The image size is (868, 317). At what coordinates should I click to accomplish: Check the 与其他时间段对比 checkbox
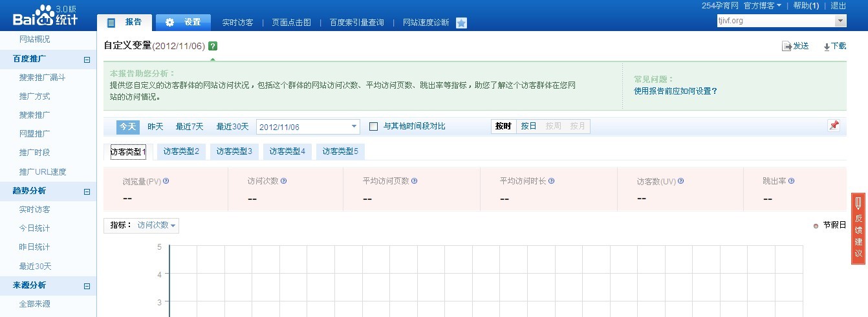pos(373,126)
